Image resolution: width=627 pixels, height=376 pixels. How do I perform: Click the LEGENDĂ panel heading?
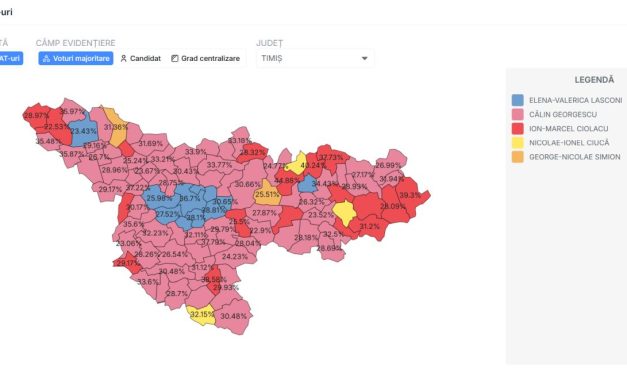point(594,80)
